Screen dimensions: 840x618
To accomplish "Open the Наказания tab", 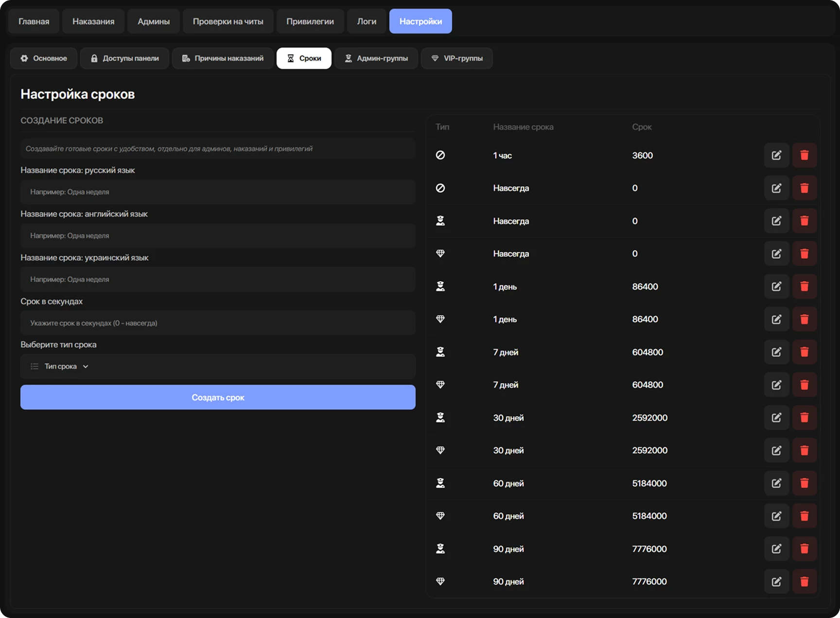I will [x=93, y=21].
